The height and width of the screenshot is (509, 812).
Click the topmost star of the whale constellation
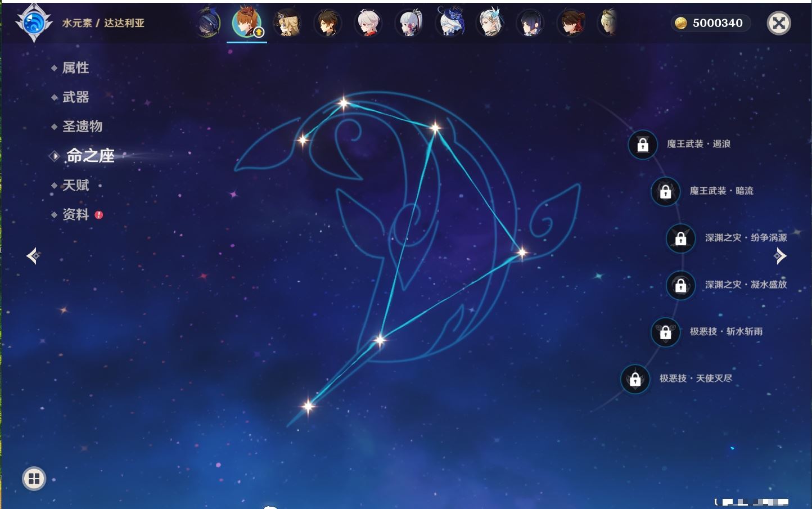(x=344, y=103)
